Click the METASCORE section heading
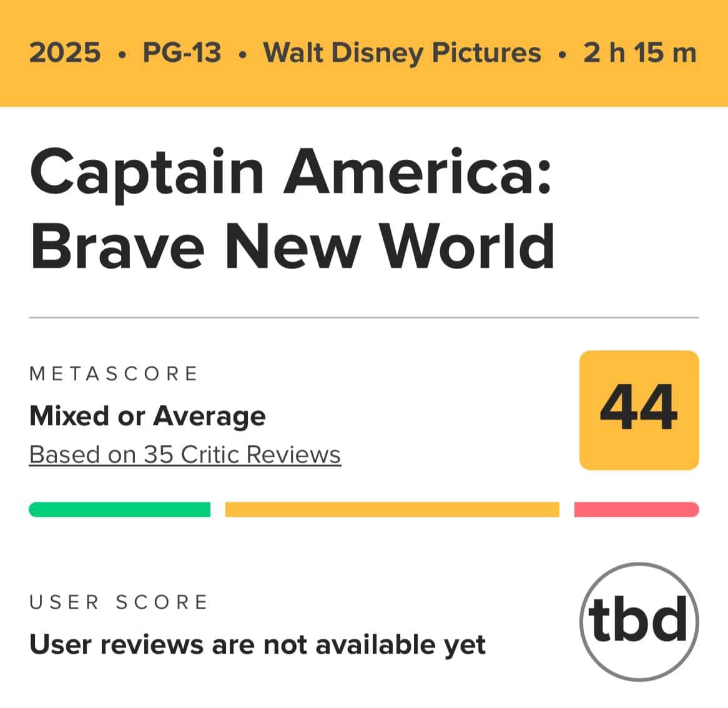Screen dimensions: 728x708 pyautogui.click(x=114, y=374)
